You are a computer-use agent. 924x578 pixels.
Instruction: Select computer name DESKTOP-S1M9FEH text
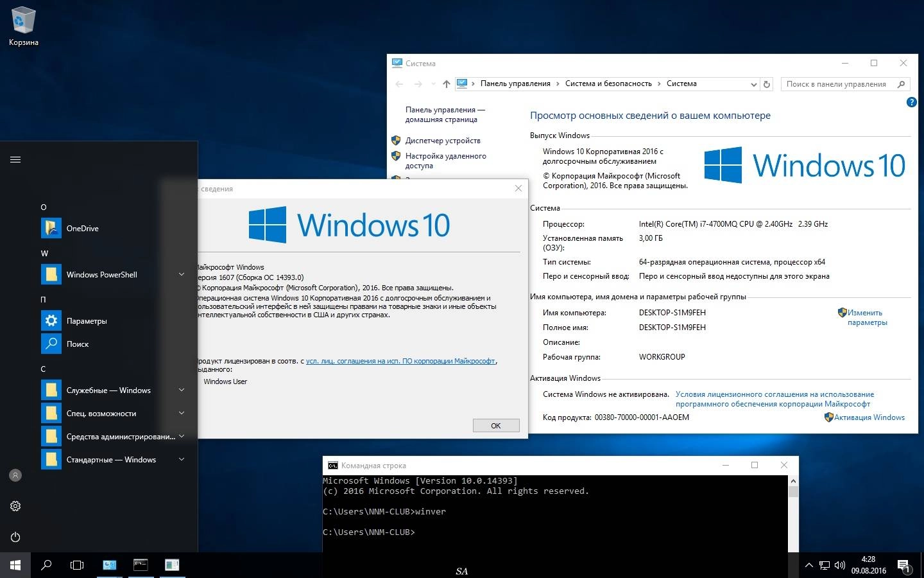coord(672,313)
